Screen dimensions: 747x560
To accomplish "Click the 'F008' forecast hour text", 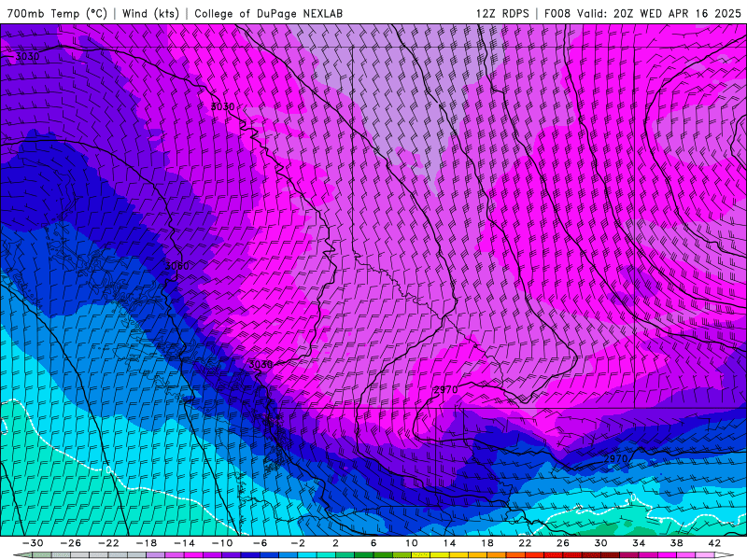I will tap(557, 13).
